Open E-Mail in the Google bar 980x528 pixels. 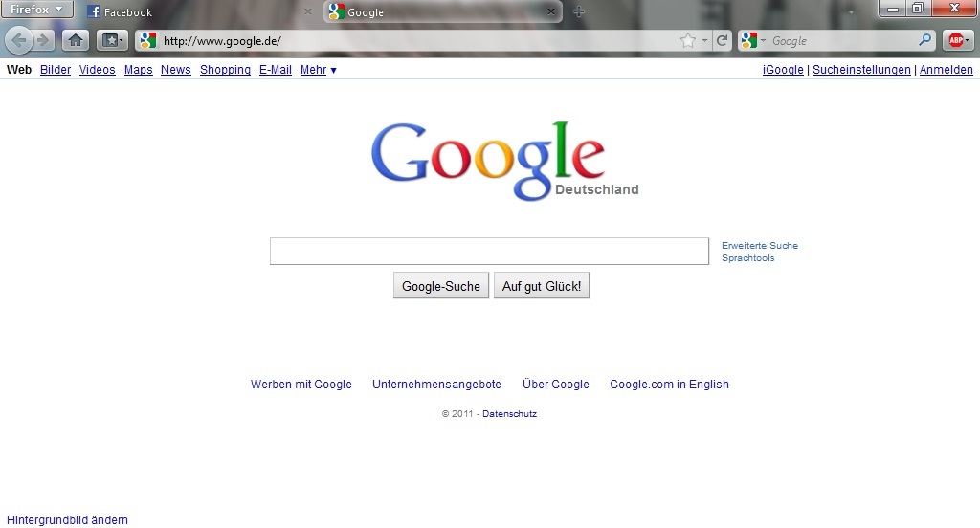pos(276,70)
